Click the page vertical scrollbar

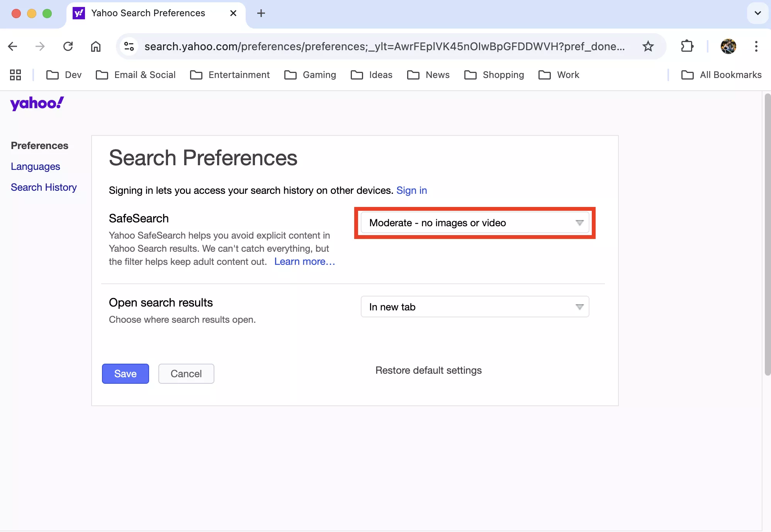click(767, 234)
